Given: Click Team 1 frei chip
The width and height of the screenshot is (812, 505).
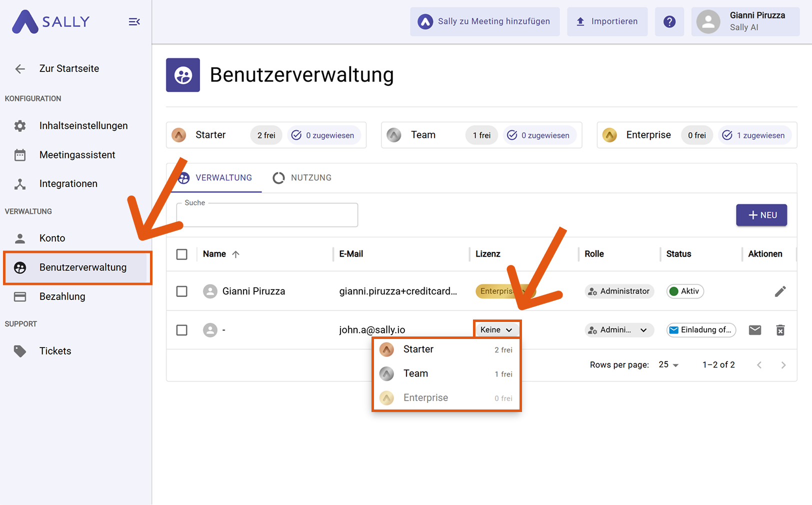Looking at the screenshot, I should click(481, 135).
